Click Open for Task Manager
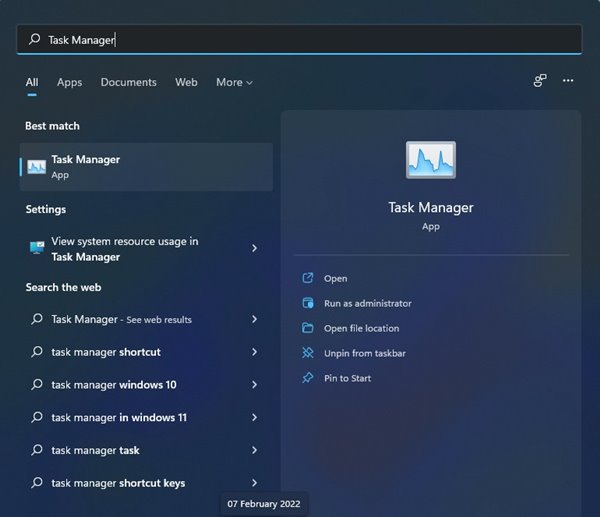Image resolution: width=600 pixels, height=517 pixels. [336, 279]
